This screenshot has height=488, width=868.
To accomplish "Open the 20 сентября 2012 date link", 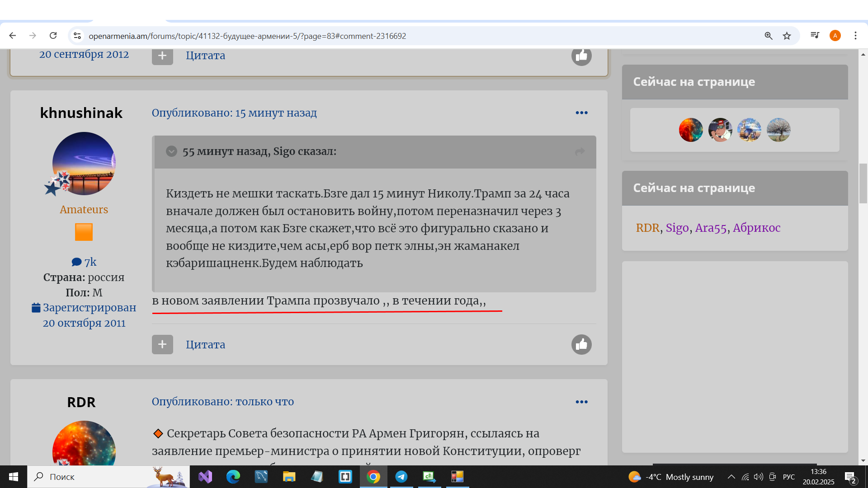I will 84,54.
